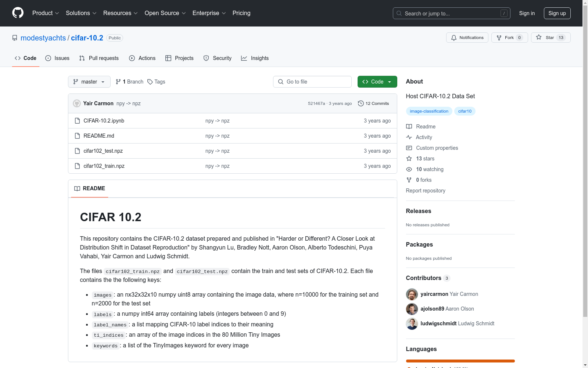Expand the Open Source menu
The height and width of the screenshot is (368, 588).
(x=165, y=13)
